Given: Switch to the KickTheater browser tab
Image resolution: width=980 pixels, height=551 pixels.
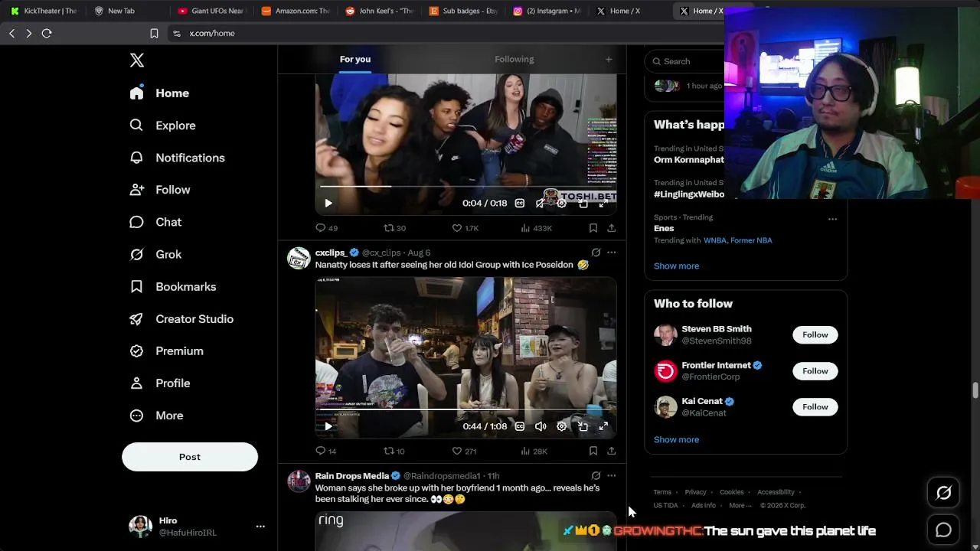Looking at the screenshot, I should click(43, 11).
